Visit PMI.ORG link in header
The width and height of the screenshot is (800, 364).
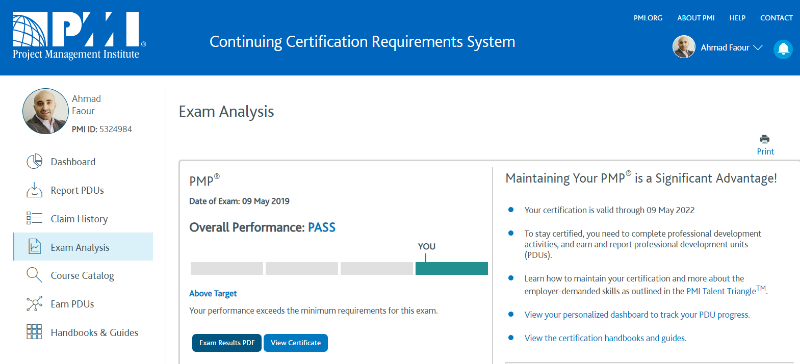pos(647,18)
